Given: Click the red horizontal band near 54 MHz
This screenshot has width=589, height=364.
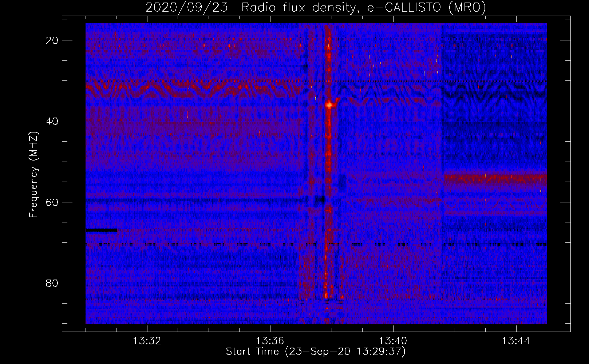Looking at the screenshot, I should (x=495, y=179).
